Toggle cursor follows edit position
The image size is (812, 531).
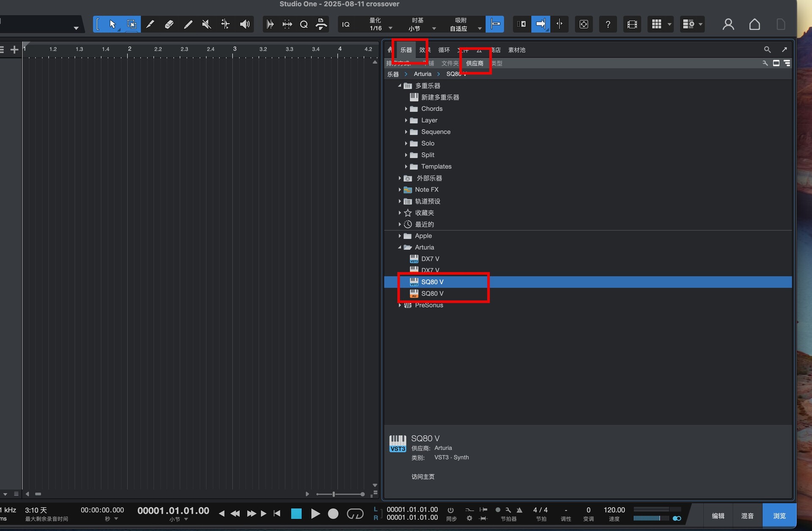(x=560, y=24)
